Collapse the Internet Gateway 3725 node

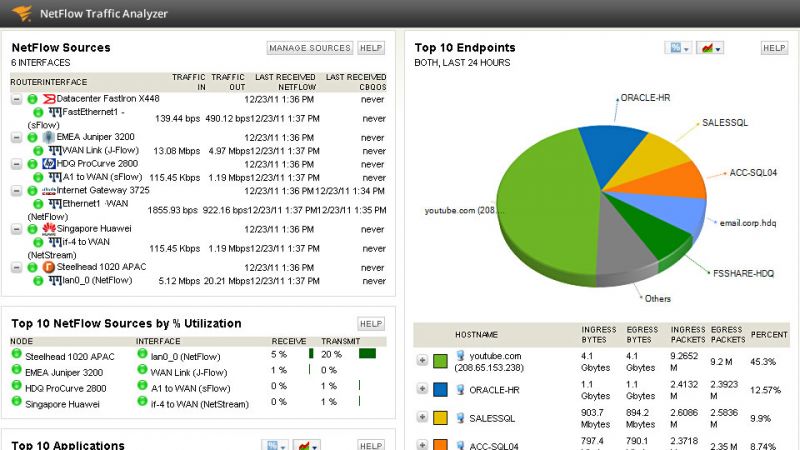coord(17,191)
